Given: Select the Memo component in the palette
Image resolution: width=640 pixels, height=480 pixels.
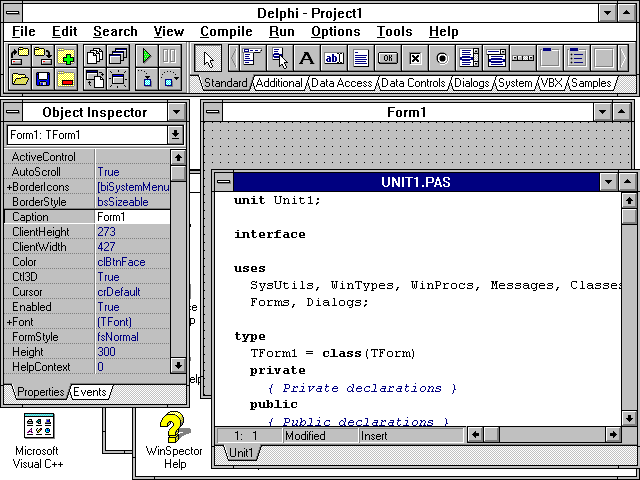Looking at the screenshot, I should click(361, 58).
